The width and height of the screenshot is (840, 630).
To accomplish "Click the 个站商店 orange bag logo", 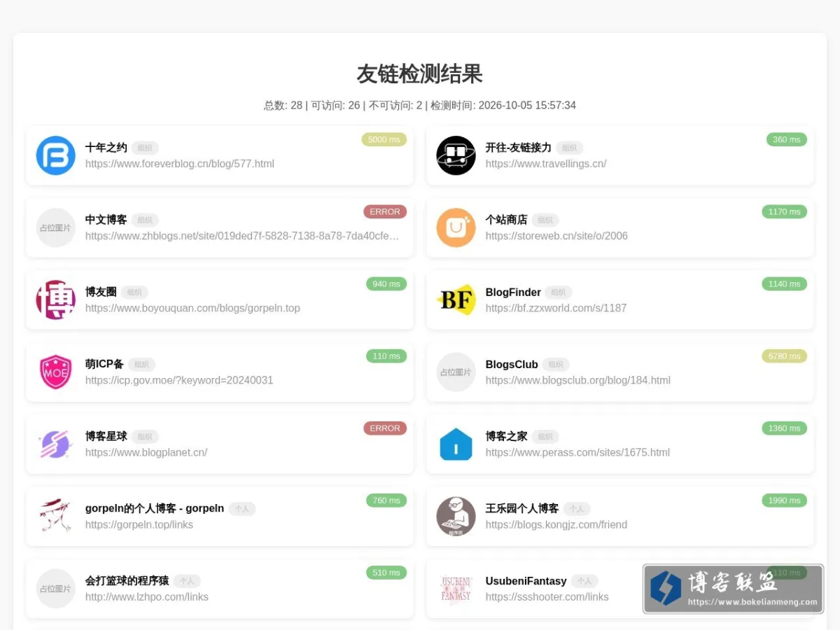I will coord(456,227).
